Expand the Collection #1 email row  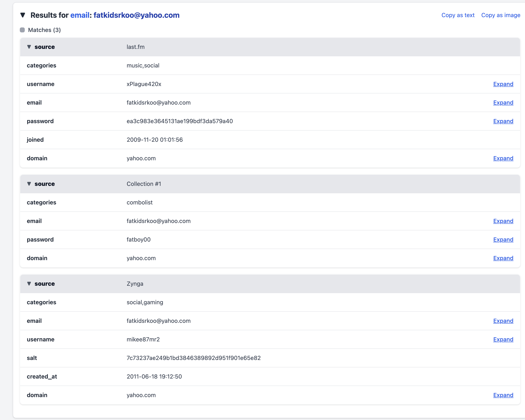503,221
